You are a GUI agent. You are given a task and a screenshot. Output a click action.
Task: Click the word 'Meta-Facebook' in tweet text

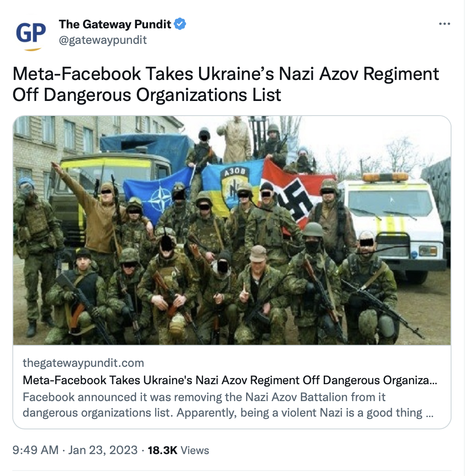coord(77,74)
